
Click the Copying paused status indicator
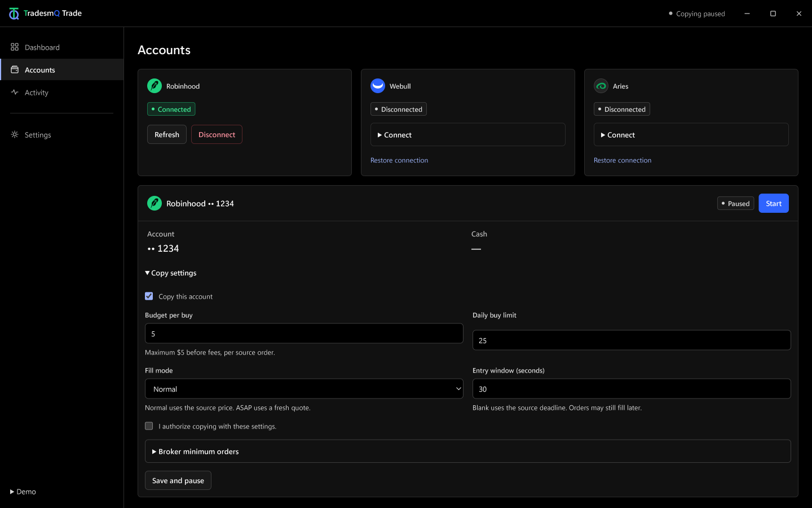coord(697,14)
